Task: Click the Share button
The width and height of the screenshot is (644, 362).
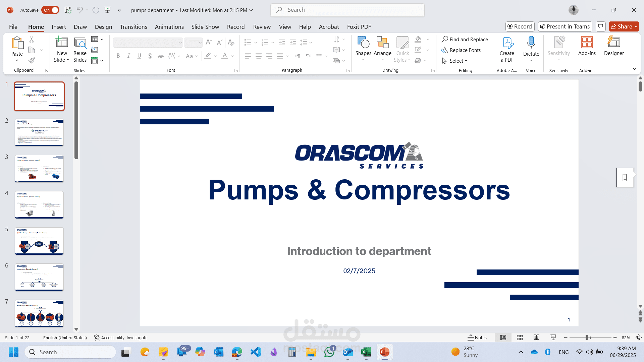Action: 624,26
